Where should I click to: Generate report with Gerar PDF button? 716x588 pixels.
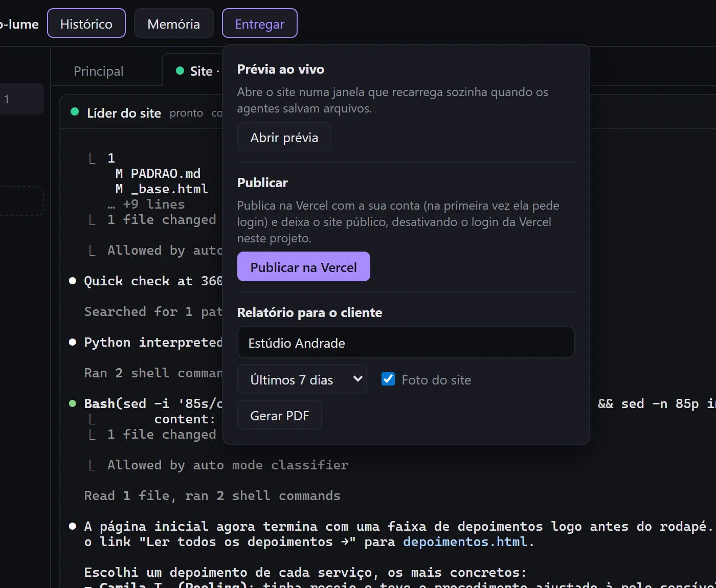click(279, 415)
